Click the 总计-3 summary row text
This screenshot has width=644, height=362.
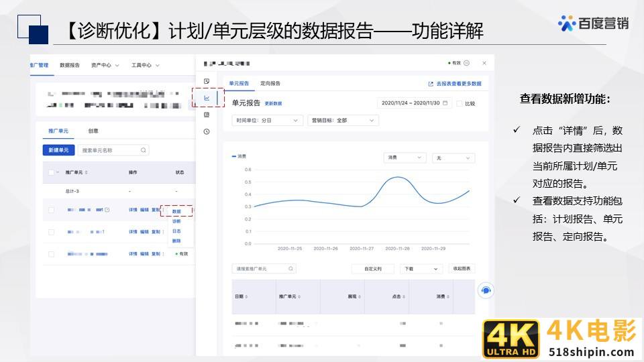click(72, 191)
